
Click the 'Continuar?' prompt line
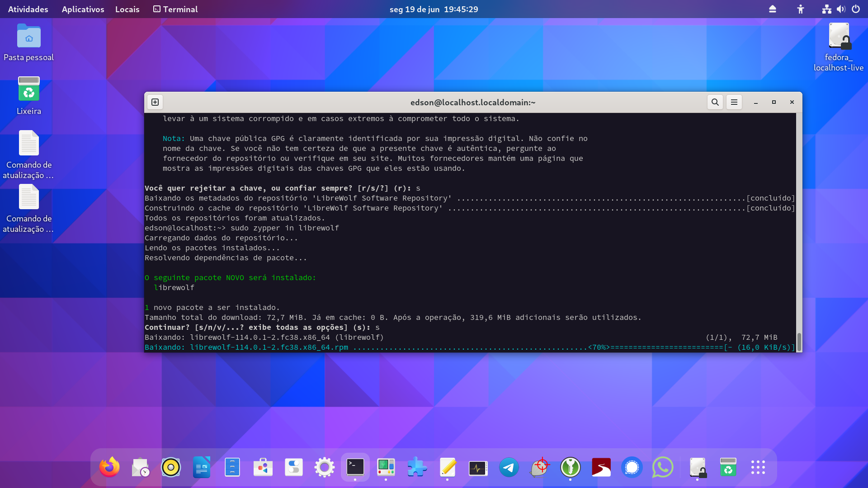262,327
